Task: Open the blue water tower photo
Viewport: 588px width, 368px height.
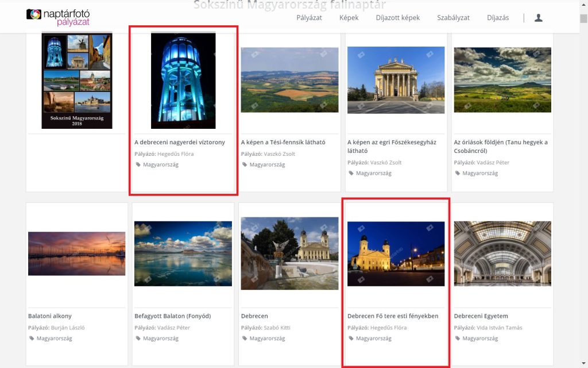Action: tap(183, 80)
